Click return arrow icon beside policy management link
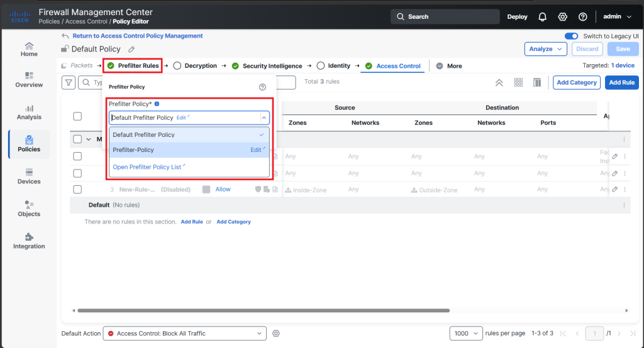The height and width of the screenshot is (348, 644). point(65,36)
